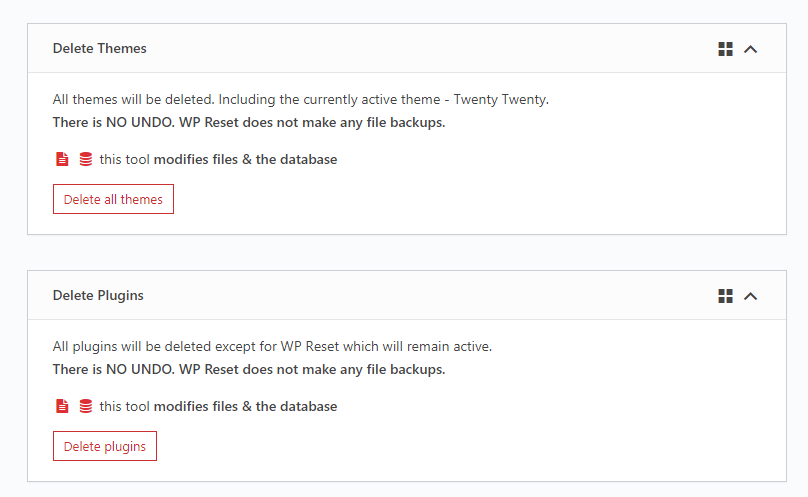Click the modifies files & database note in Delete Themes
Screen dimensions: 808x497
click(218, 159)
